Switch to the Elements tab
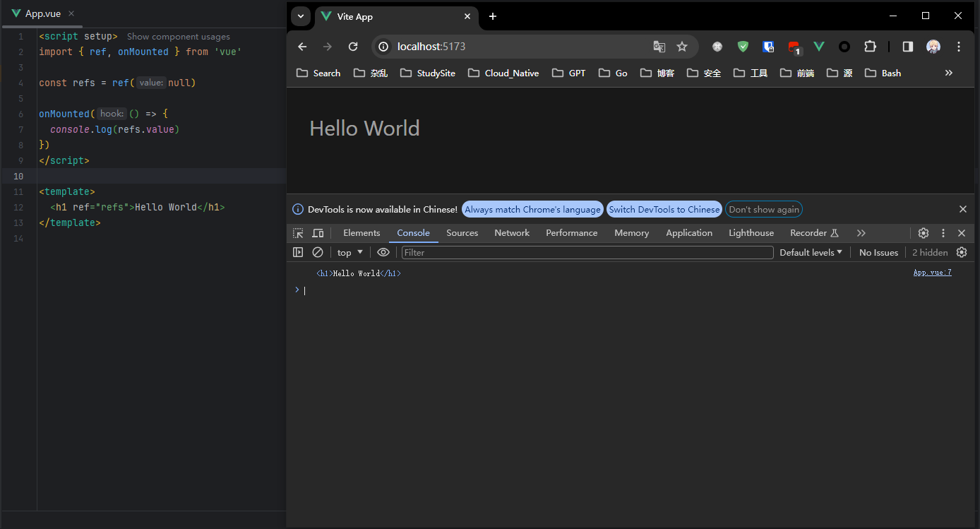This screenshot has width=980, height=529. point(361,233)
